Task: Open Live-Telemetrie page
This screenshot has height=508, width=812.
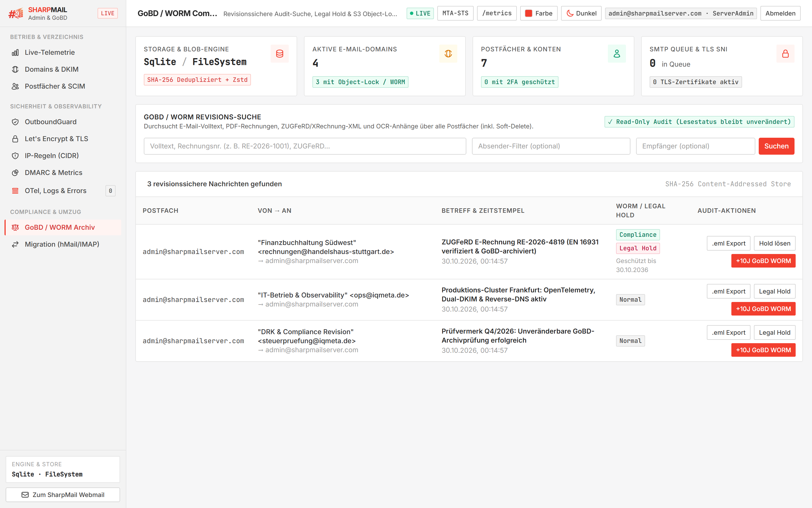Action: tap(63, 52)
